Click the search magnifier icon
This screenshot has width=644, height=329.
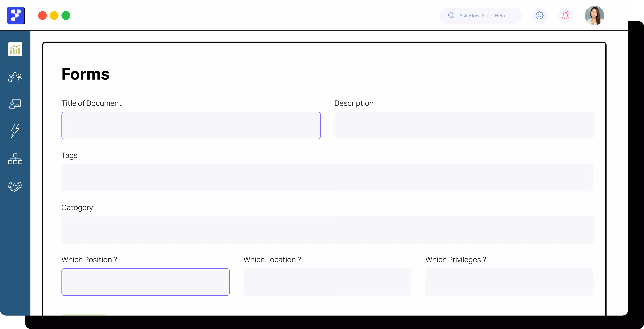point(451,16)
